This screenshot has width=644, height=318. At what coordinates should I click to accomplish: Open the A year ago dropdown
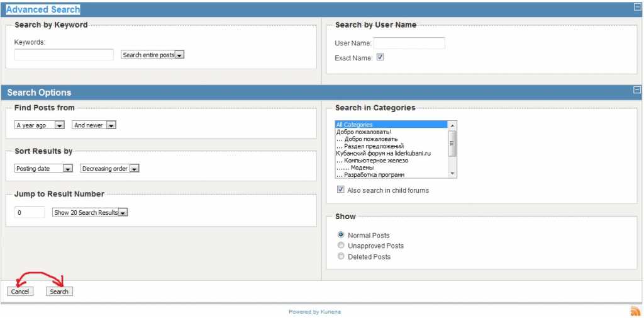pyautogui.click(x=40, y=125)
